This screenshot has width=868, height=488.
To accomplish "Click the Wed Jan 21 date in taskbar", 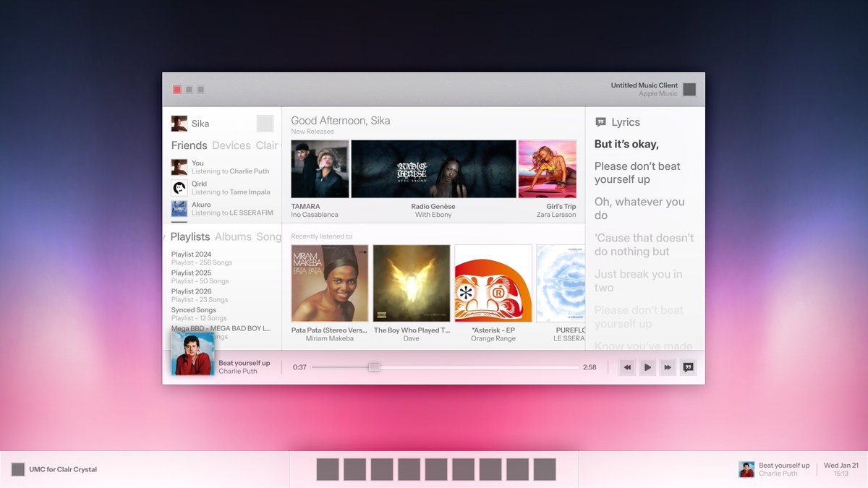I will (x=841, y=466).
